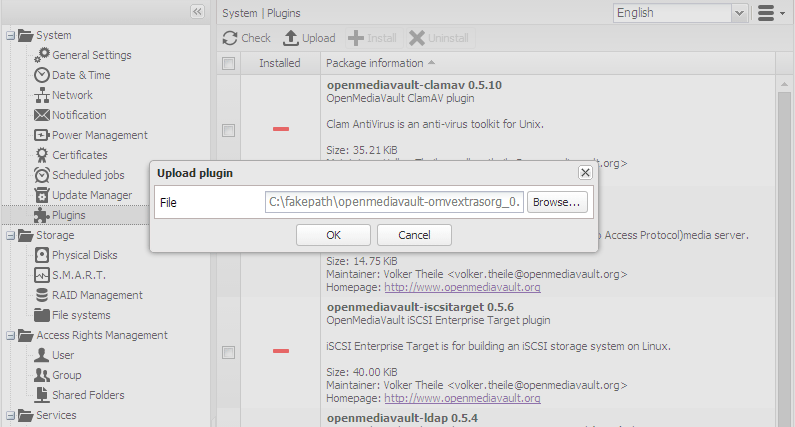This screenshot has width=795, height=427.
Task: Click the Scheduled jobs alarm icon
Action: tap(42, 175)
